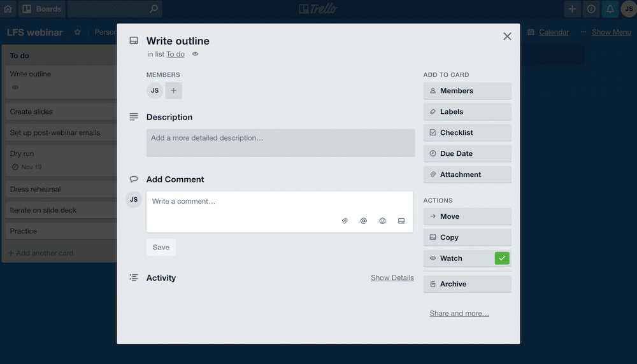Open notifications bell icon
This screenshot has width=637, height=364.
(610, 8)
